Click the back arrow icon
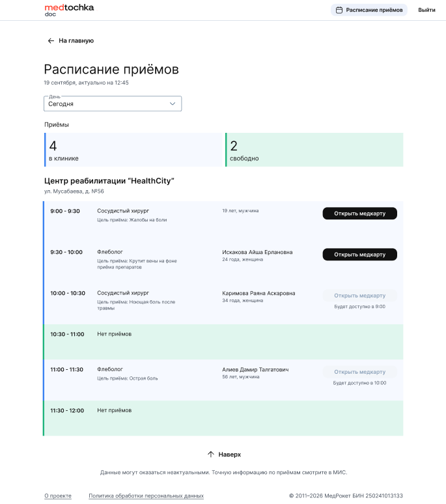The image size is (446, 504). (51, 40)
